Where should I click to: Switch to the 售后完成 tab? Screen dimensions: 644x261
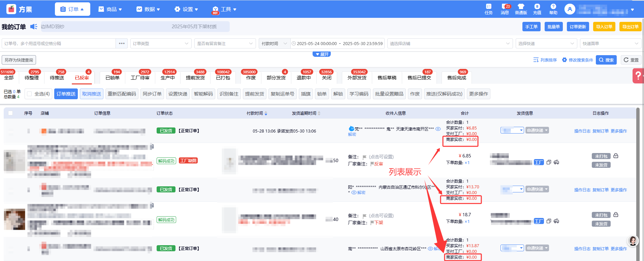457,78
